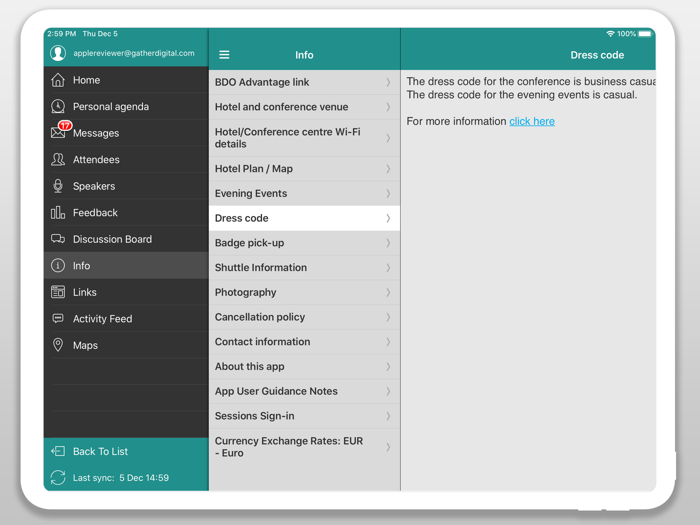Click the Info circle icon
This screenshot has width=700, height=525.
pos(58,265)
